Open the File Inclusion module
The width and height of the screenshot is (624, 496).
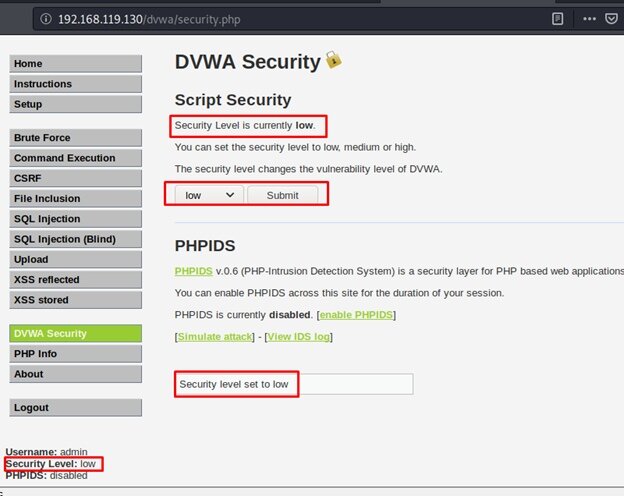pyautogui.click(x=75, y=199)
